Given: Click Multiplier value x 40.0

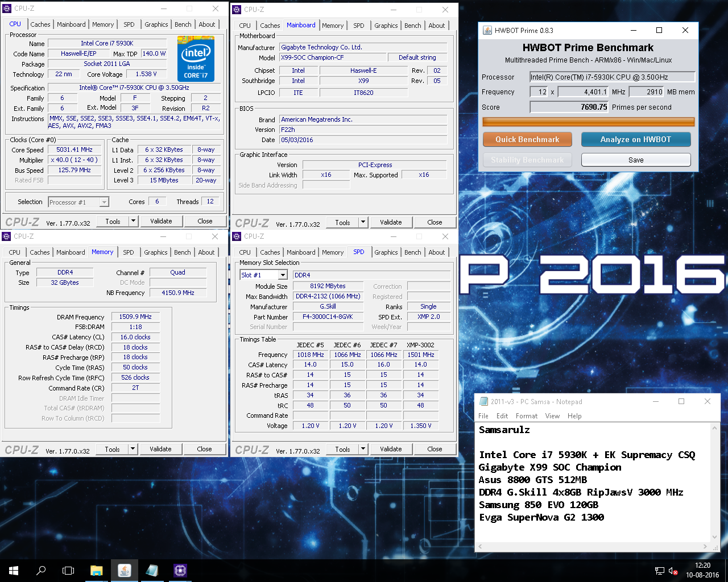Looking at the screenshot, I should [x=75, y=160].
